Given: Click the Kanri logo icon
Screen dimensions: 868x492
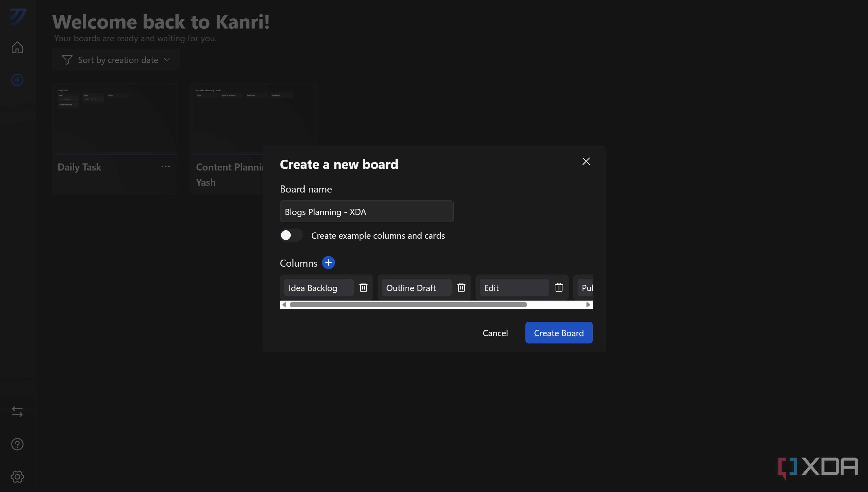Looking at the screenshot, I should 18,16.
